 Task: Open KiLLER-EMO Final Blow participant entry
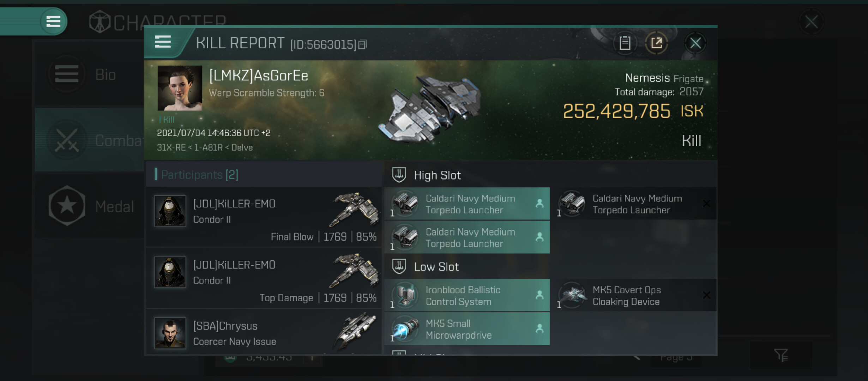pos(264,217)
